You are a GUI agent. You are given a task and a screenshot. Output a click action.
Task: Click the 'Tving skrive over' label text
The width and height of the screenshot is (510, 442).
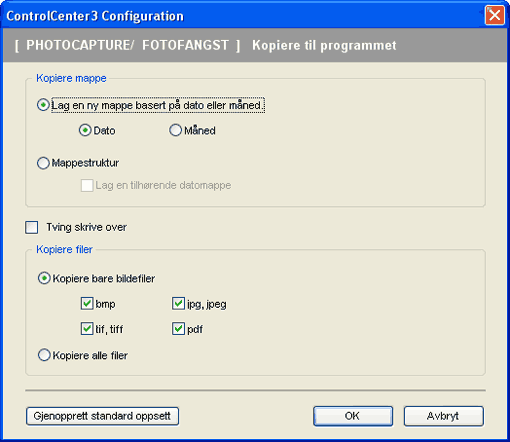click(x=87, y=227)
